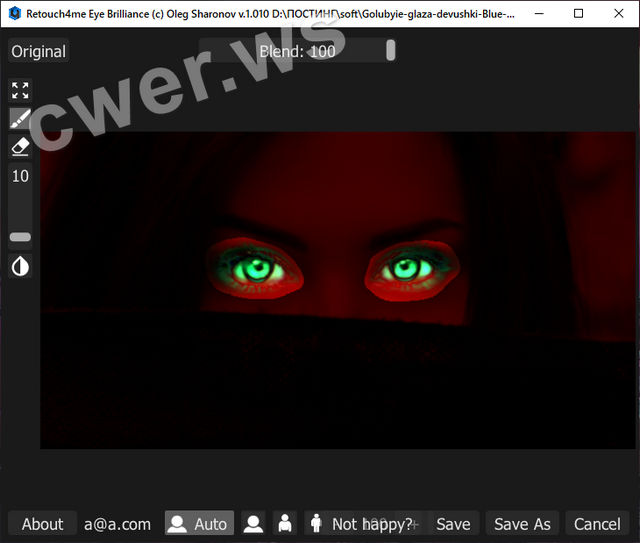The image size is (640, 543).
Task: Click the a@a.com account label
Action: point(117,524)
